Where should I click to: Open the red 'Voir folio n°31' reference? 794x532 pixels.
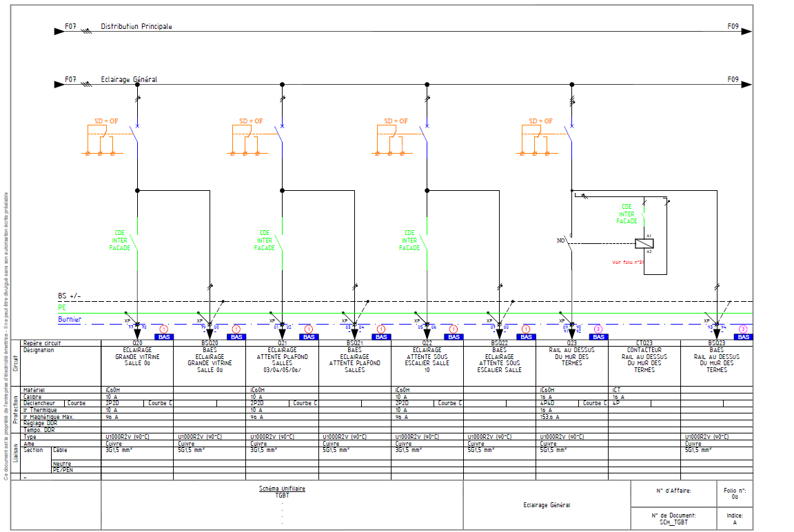[x=627, y=262]
